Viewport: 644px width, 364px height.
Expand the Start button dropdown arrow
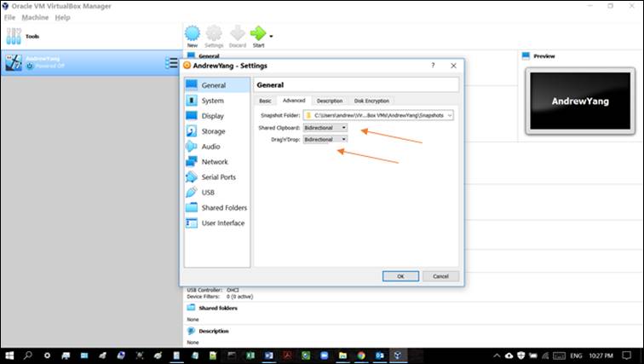click(x=271, y=36)
